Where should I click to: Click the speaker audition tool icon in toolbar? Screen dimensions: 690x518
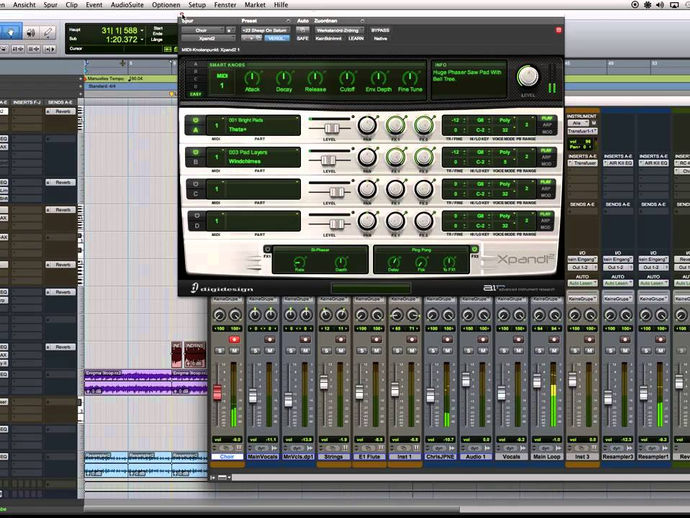pyautogui.click(x=30, y=33)
